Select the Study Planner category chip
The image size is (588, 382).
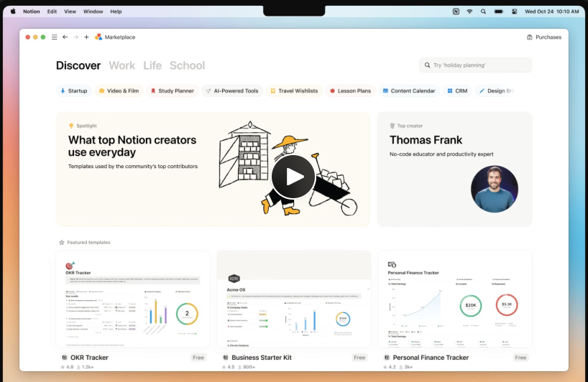173,90
